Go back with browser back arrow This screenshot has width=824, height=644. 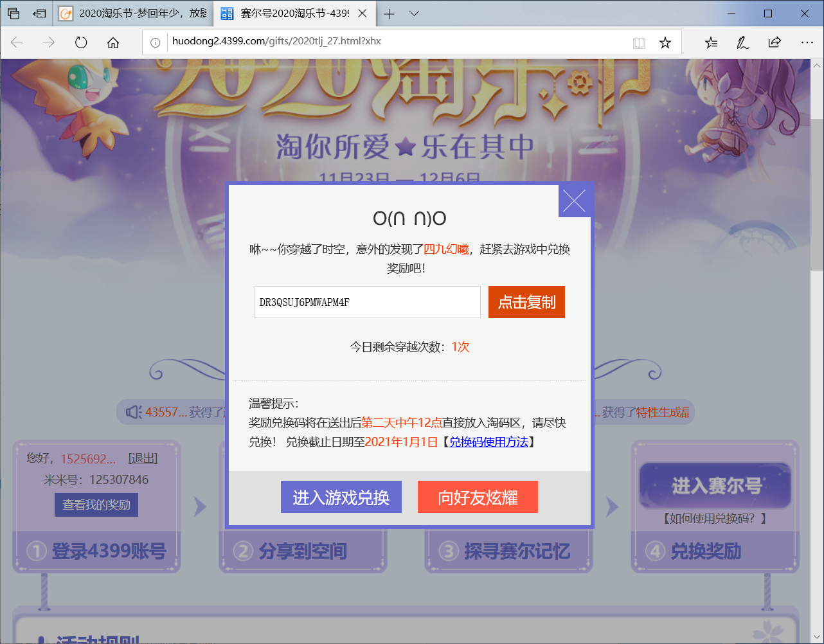17,42
